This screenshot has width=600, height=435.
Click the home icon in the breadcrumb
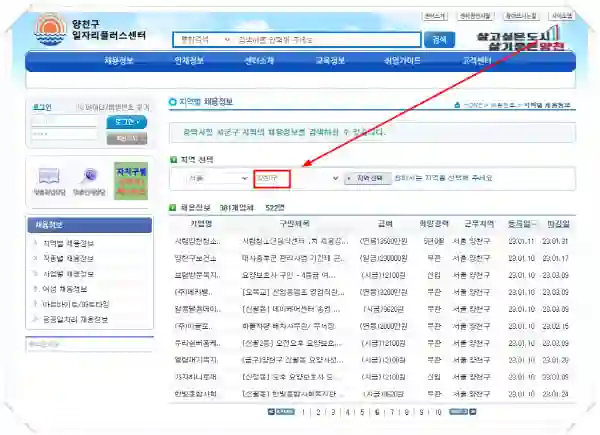click(x=454, y=104)
